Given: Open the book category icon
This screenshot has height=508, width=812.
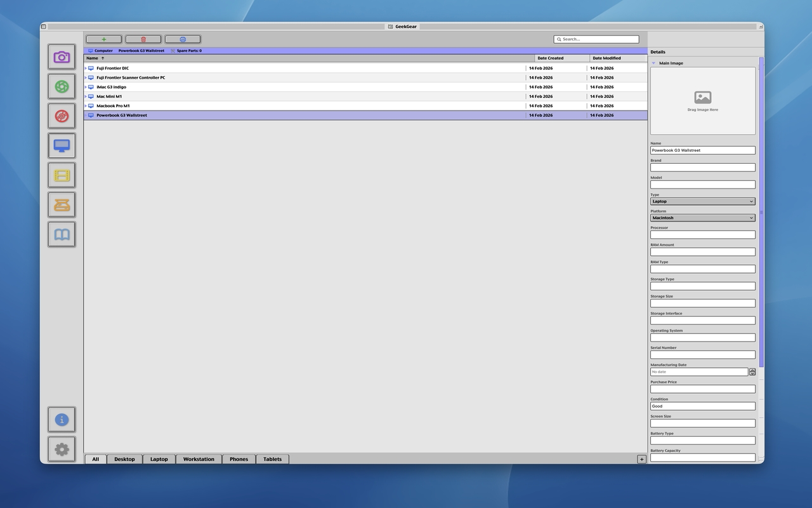Looking at the screenshot, I should [62, 234].
